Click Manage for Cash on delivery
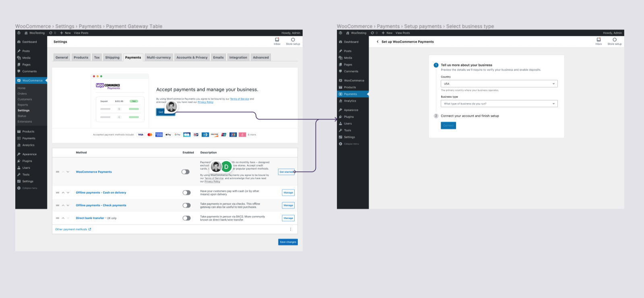 [x=288, y=193]
